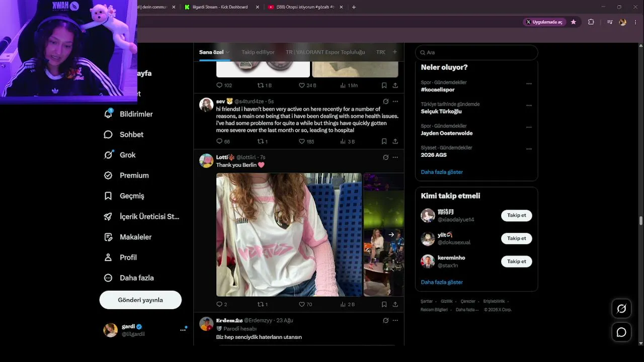Open Profil via the person icon
The width and height of the screenshot is (644, 362).
[108, 257]
